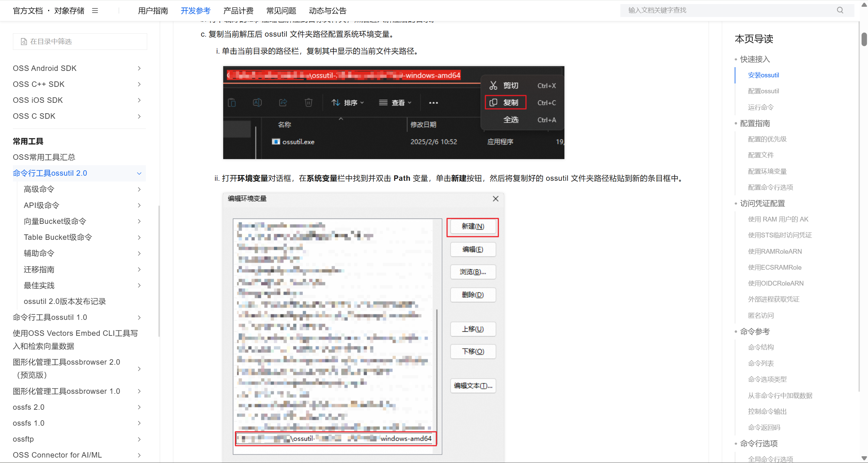868x463 pixels.
Task: Jump to 控制命令输出 section
Action: coord(767,411)
